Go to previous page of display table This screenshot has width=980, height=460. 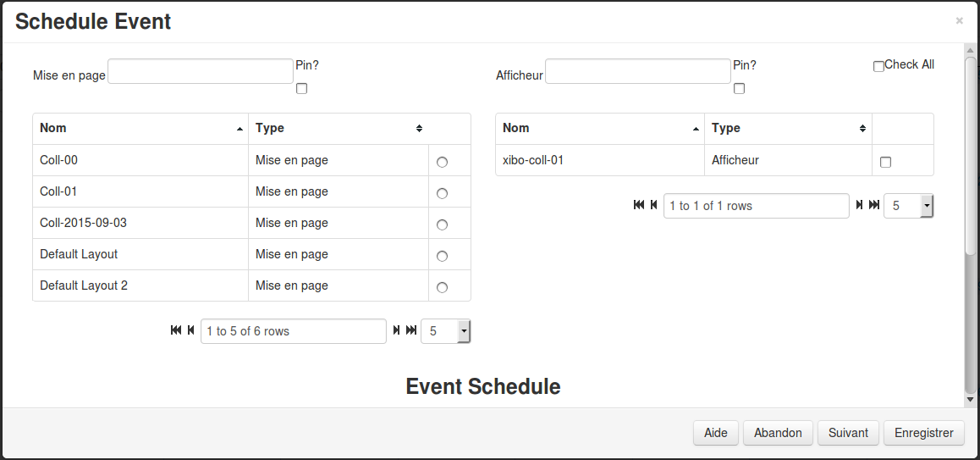coord(653,205)
